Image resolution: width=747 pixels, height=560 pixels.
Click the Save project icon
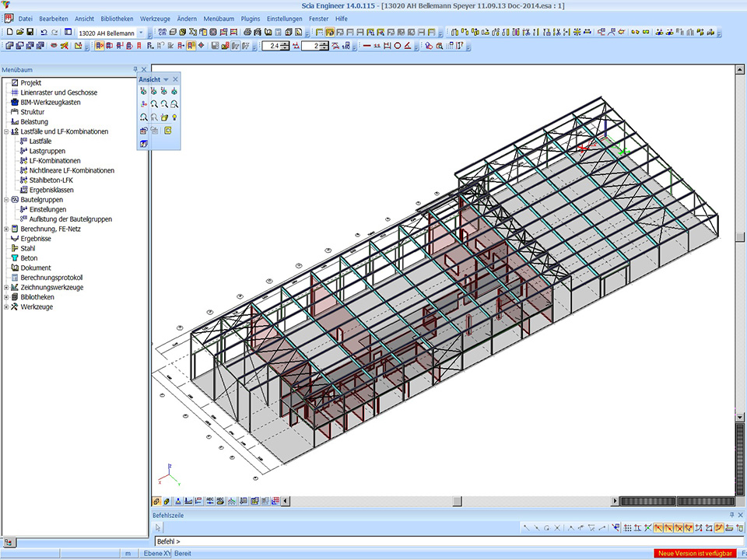tap(30, 33)
